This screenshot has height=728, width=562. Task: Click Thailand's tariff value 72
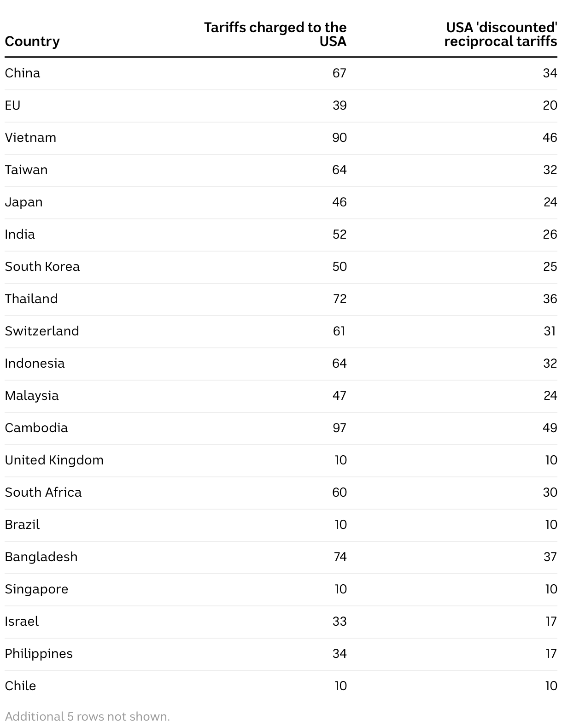[340, 299]
